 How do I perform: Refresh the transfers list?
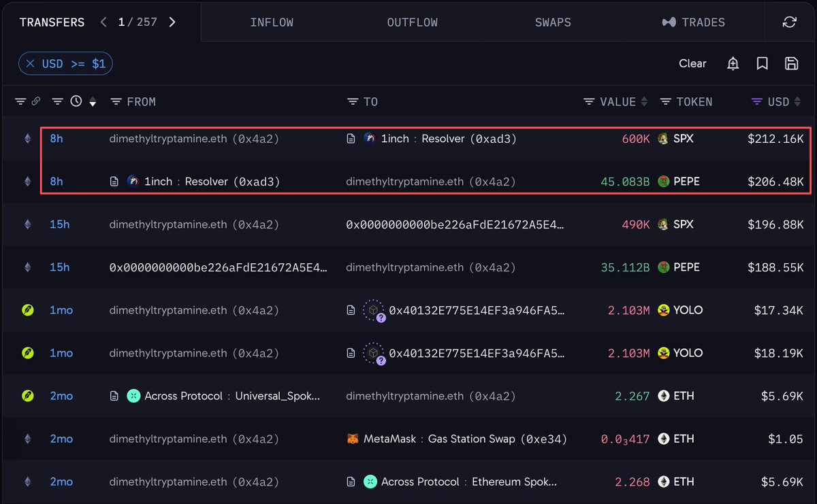tap(790, 22)
